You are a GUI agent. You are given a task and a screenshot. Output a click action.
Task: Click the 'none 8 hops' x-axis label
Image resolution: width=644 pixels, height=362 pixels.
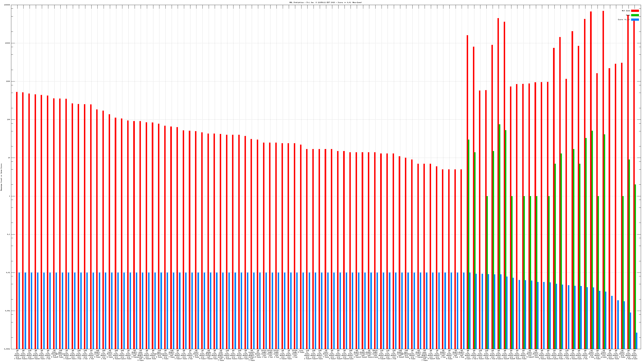301,352
